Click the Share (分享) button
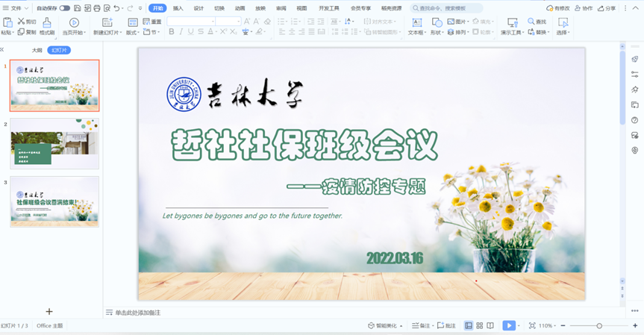This screenshot has width=644, height=335. pos(607,8)
